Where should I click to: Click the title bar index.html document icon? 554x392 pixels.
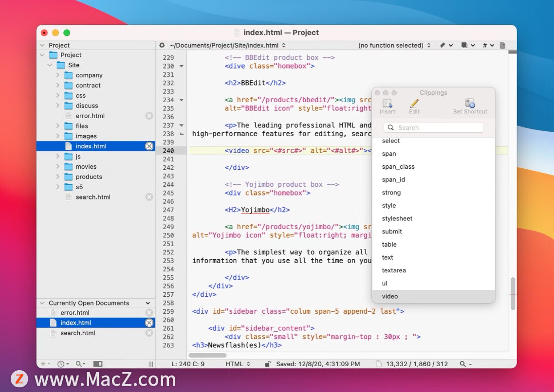point(237,33)
